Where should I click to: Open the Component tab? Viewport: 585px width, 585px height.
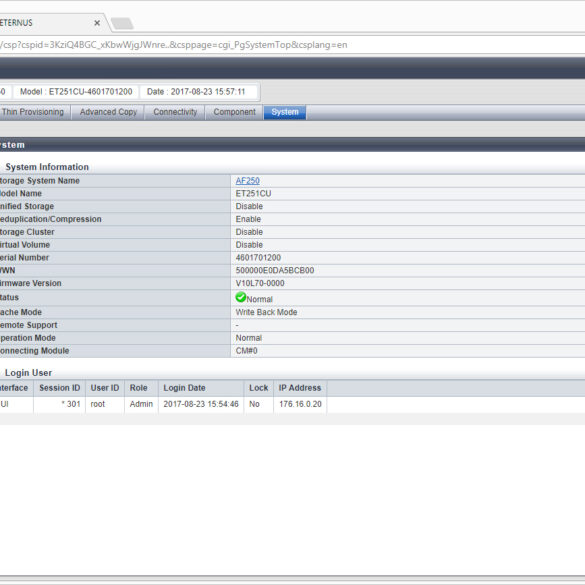pos(234,112)
